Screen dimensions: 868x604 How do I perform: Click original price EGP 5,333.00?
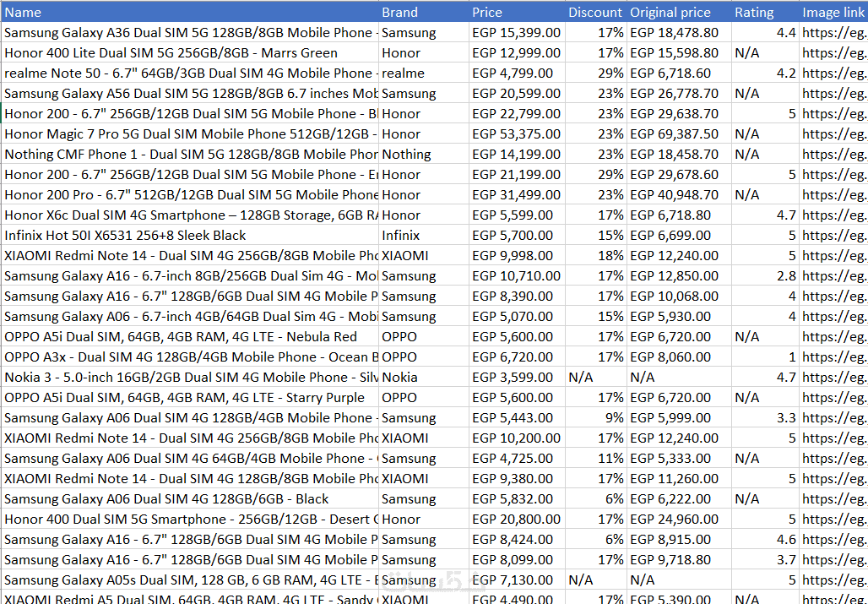coord(679,459)
